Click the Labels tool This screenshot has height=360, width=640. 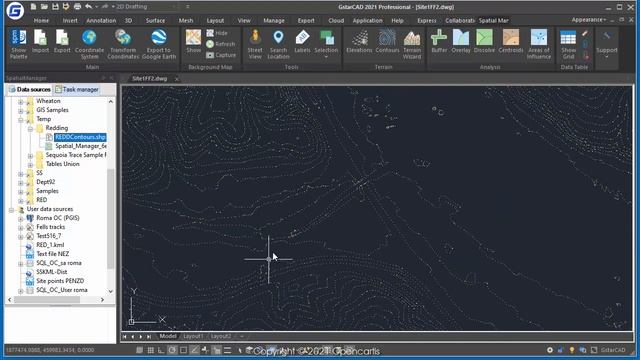point(302,41)
